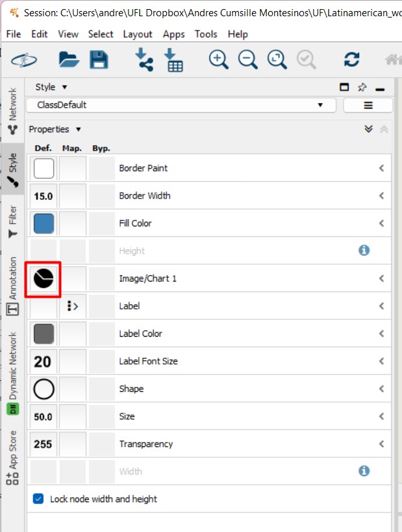Click the Apply Preferred Layout refresh icon
This screenshot has width=402, height=532.
pyautogui.click(x=351, y=60)
